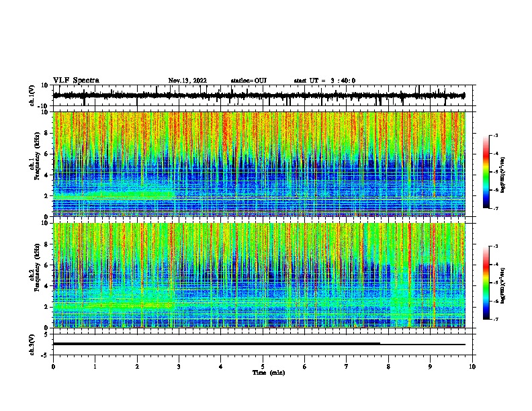Click the ch.2 spectrogram panel

[259, 275]
